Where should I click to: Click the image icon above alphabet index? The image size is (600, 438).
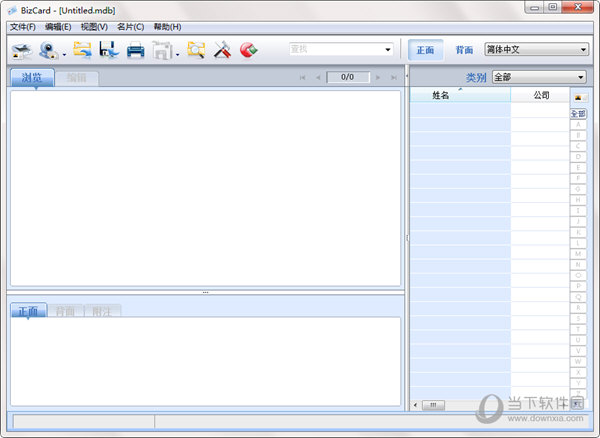click(x=578, y=98)
